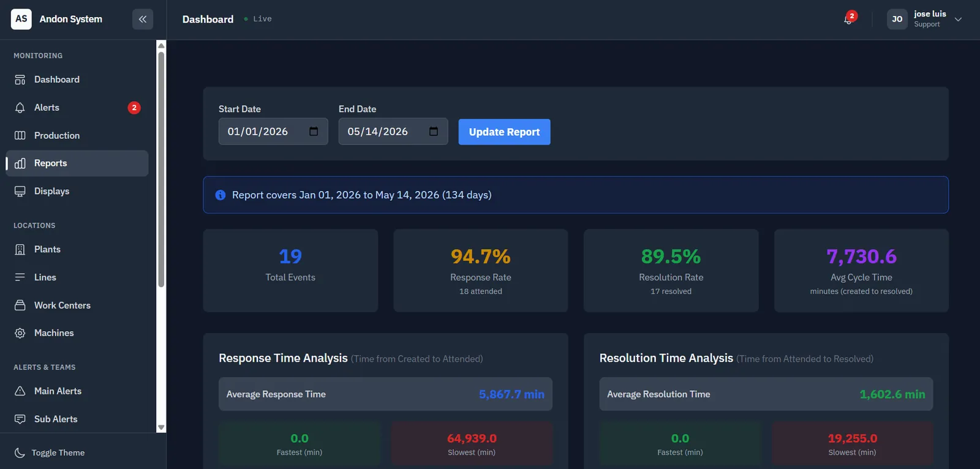This screenshot has width=980, height=469.
Task: Click the Reports bar chart icon
Action: [20, 163]
